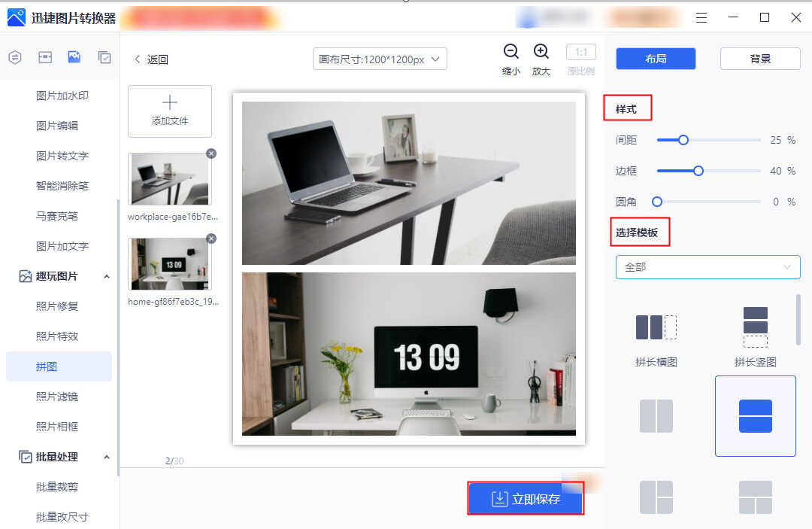Click the plus icon of 添加文件
Image resolution: width=812 pixels, height=529 pixels.
pos(170,102)
